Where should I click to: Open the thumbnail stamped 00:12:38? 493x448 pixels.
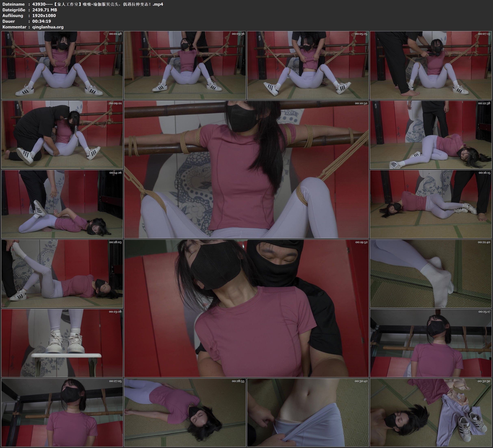[431, 134]
